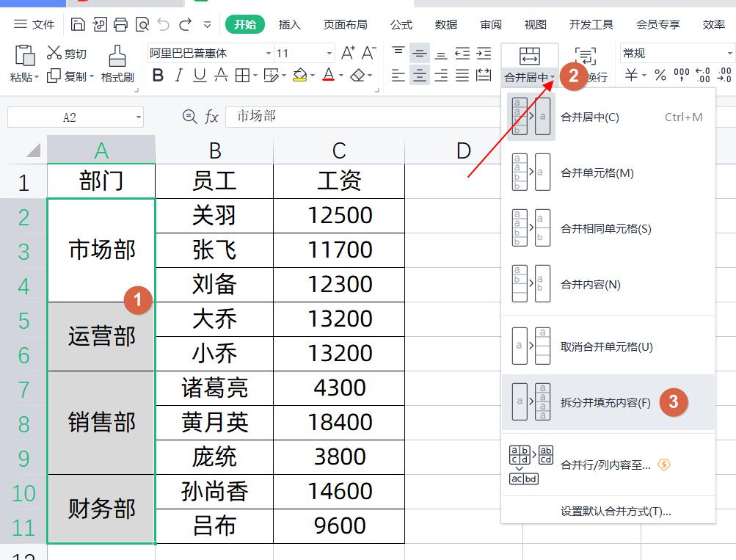Image resolution: width=736 pixels, height=560 pixels.
Task: Click the Cut (剪切) scissors icon
Action: (x=54, y=51)
